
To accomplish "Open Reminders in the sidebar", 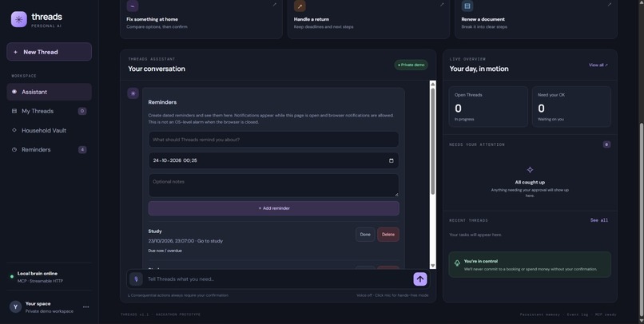I will coord(49,150).
